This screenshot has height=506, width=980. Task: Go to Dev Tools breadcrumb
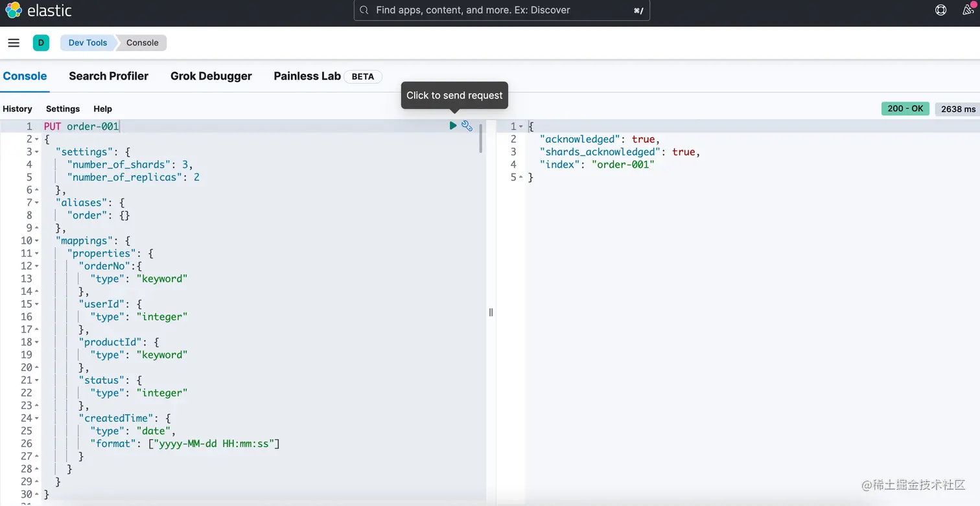tap(87, 43)
